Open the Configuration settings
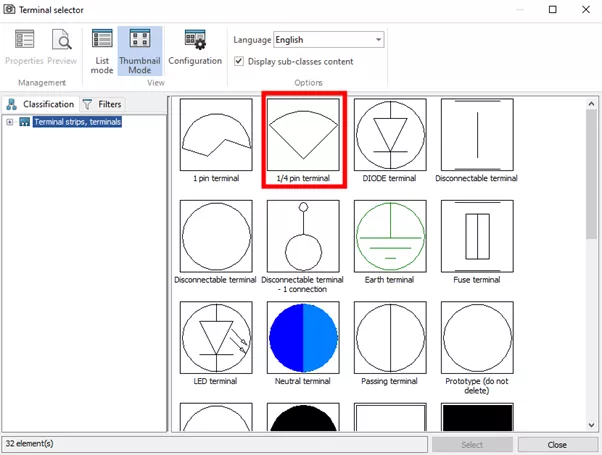The width and height of the screenshot is (602, 455). pos(195,49)
